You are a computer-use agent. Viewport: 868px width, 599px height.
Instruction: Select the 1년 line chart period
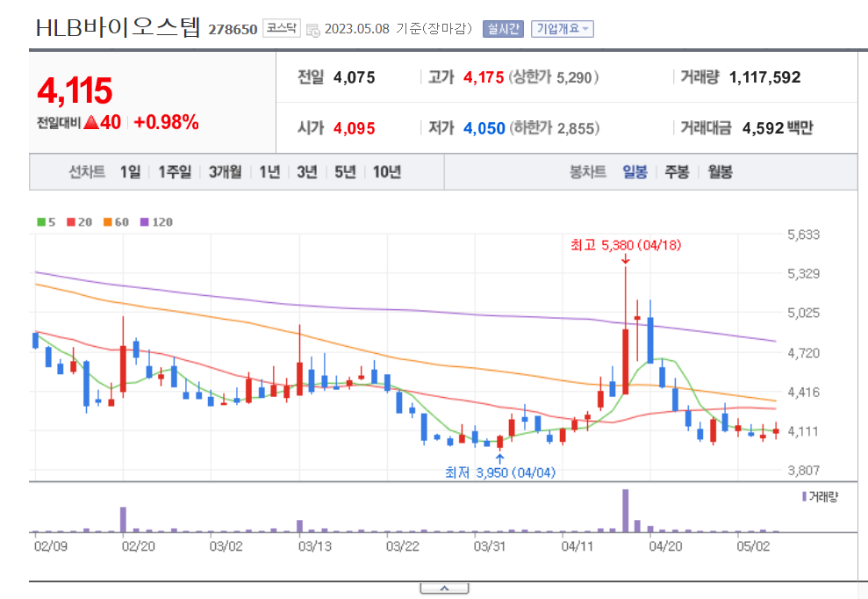[x=269, y=172]
